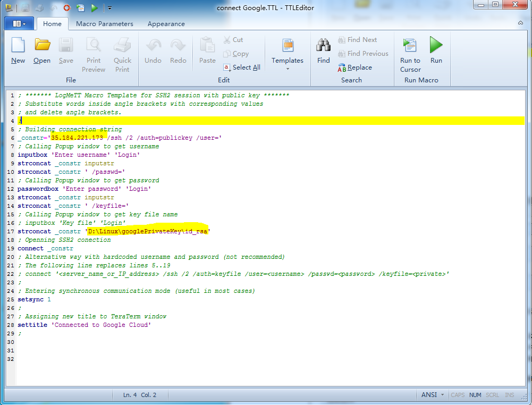Switch to the Macro Parameters tab
532x405 pixels.
pos(105,24)
